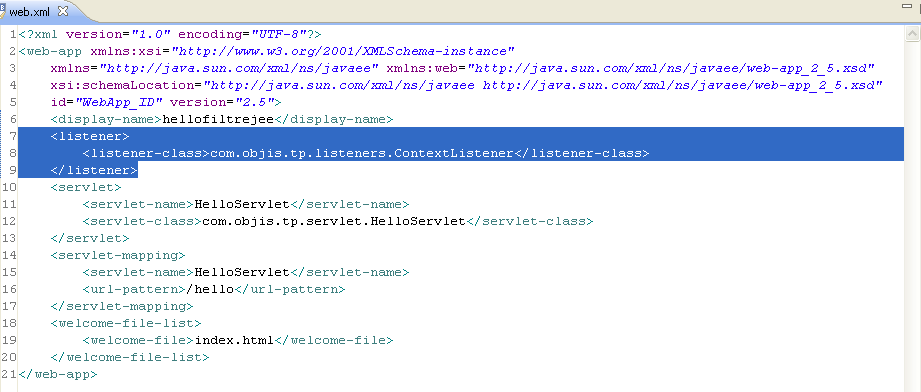This screenshot has width=921, height=392.
Task: Click HelloServlet on line 15
Action: pyautogui.click(x=242, y=273)
